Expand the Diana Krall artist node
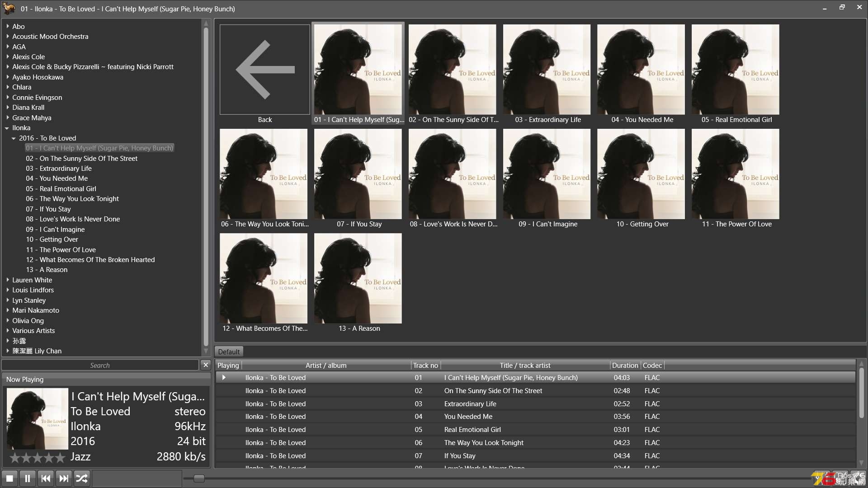 8,107
